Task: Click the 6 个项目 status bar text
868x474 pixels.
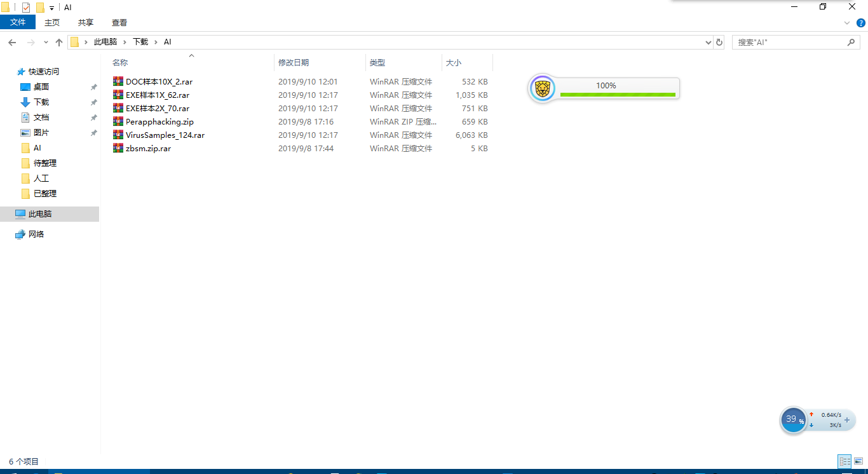Action: 24,462
